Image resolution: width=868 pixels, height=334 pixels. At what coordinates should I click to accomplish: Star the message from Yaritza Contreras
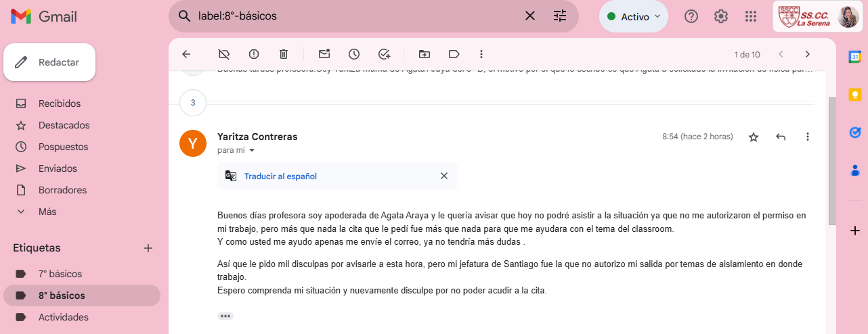coord(754,137)
